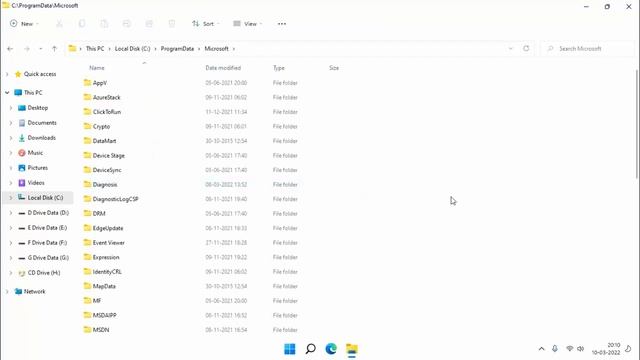Select the Crypto folder icon

tap(87, 126)
